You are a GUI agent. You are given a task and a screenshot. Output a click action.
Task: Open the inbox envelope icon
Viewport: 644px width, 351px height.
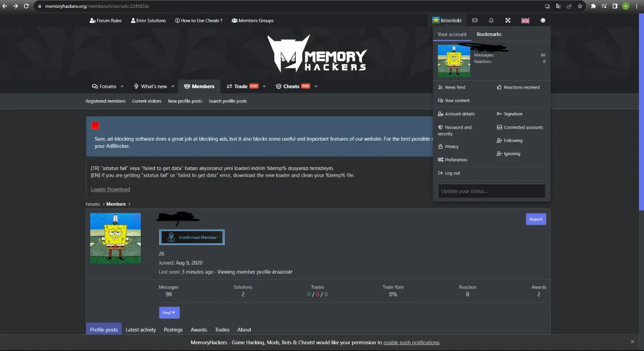(x=475, y=20)
